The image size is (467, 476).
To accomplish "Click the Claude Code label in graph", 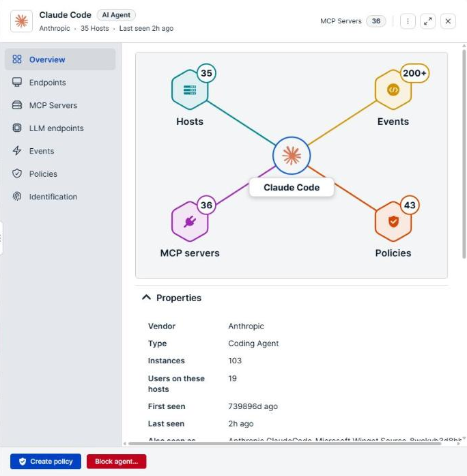I will click(x=292, y=187).
